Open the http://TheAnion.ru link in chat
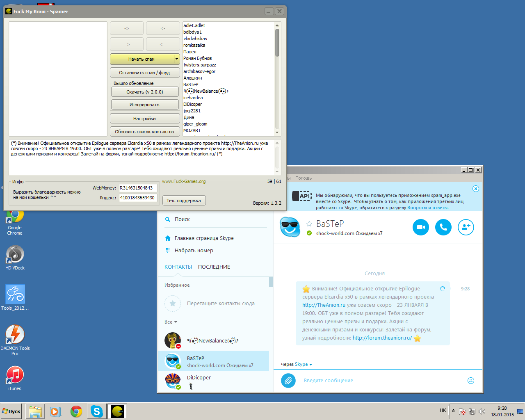Image resolution: width=525 pixels, height=420 pixels. (324, 305)
